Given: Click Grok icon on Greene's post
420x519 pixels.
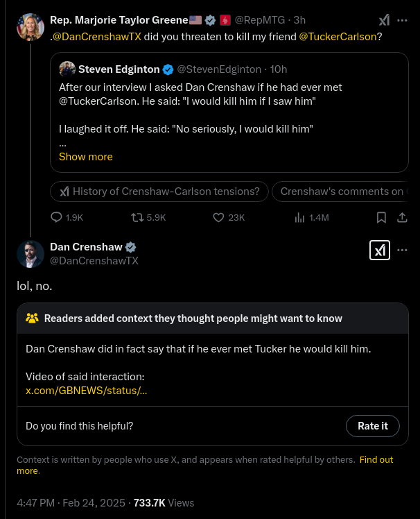Looking at the screenshot, I should click(x=383, y=21).
